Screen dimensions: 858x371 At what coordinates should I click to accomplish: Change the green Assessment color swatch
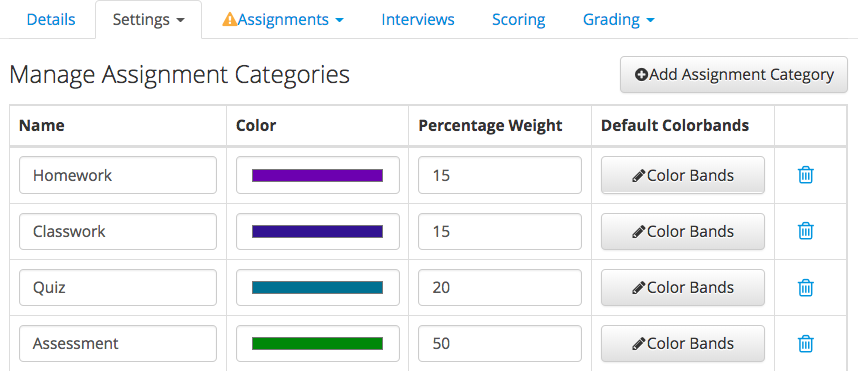point(317,344)
